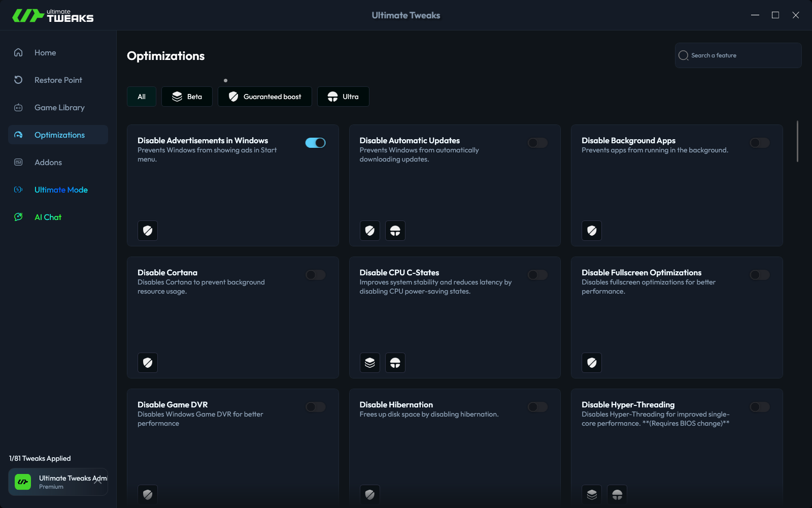Open Game Library via its controller icon
Screen dimensions: 812x508
click(18, 107)
